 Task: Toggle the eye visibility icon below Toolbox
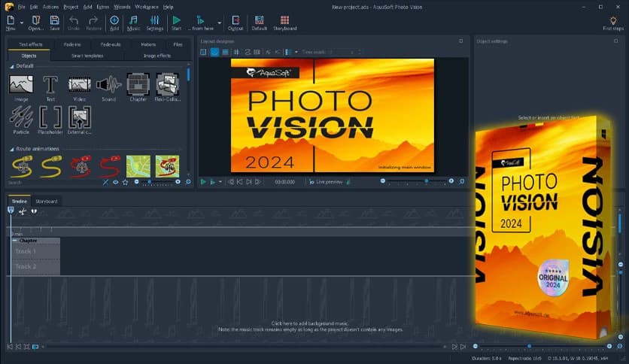coord(116,183)
